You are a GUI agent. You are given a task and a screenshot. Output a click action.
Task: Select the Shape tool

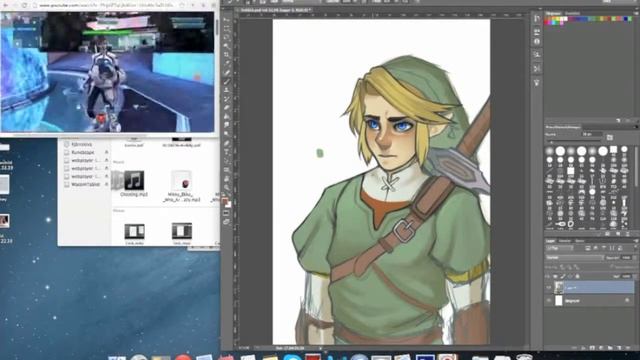[x=227, y=169]
